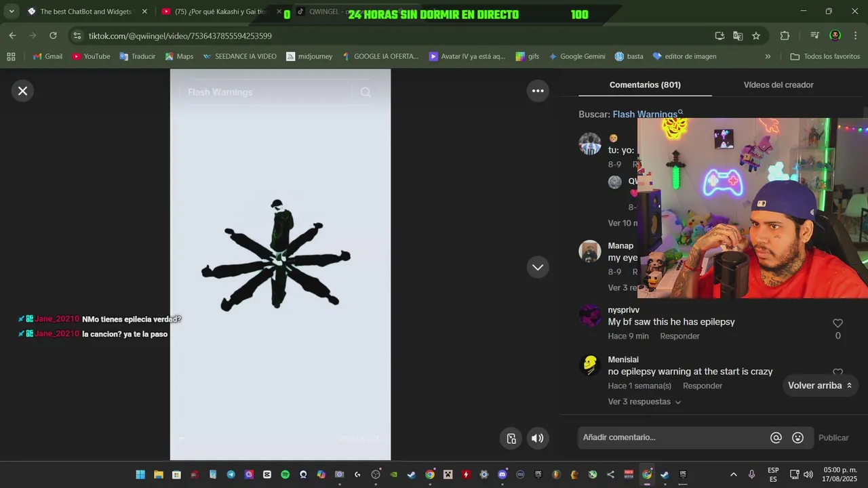Open the SEEDANCE IA VIDEO bookmark
Screen dimensions: 868x488
239,56
